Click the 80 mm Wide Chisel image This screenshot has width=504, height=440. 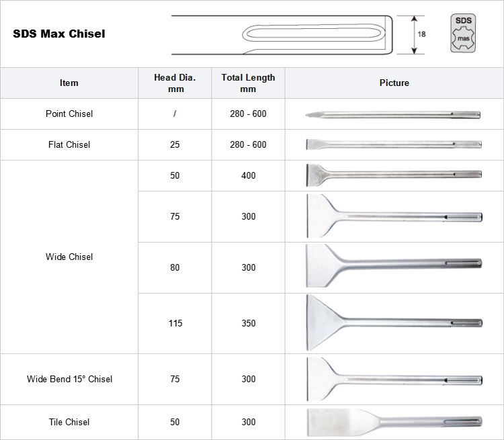pyautogui.click(x=394, y=267)
